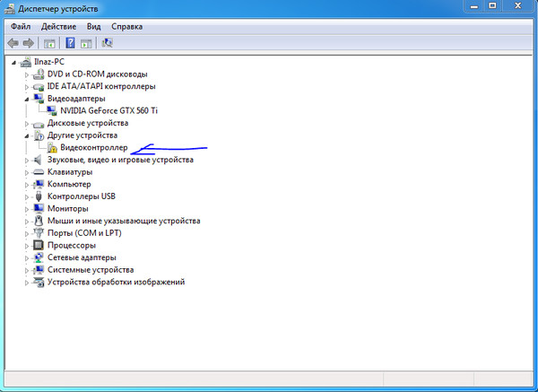Expand the Мониторы category
Screen dimensions: 538x392
click(x=27, y=209)
